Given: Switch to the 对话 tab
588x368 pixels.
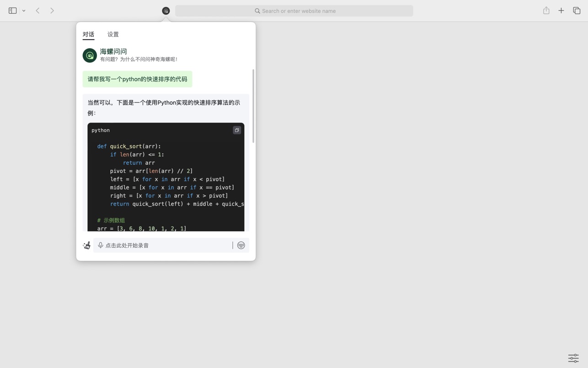Looking at the screenshot, I should (x=88, y=34).
